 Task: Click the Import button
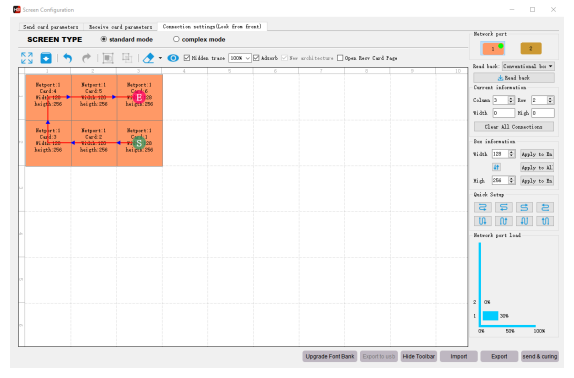(459, 356)
